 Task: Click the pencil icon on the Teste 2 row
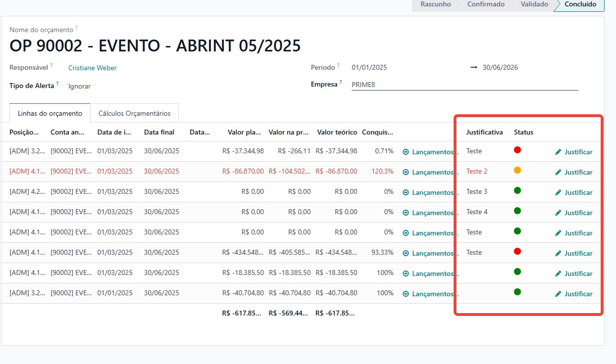point(558,172)
